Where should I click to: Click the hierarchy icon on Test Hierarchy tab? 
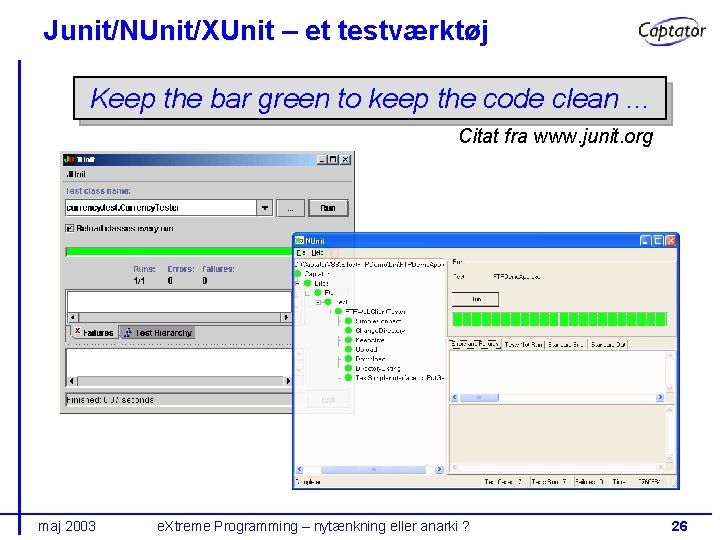128,332
